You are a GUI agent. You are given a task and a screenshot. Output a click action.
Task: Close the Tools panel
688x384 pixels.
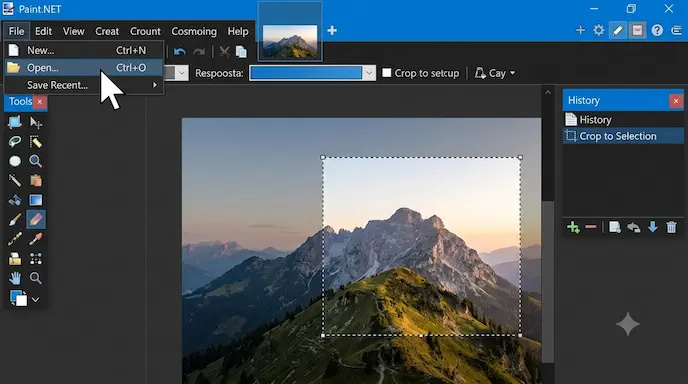(40, 101)
